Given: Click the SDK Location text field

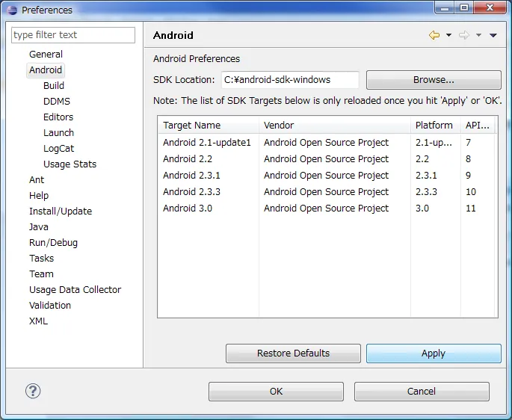Looking at the screenshot, I should click(290, 80).
